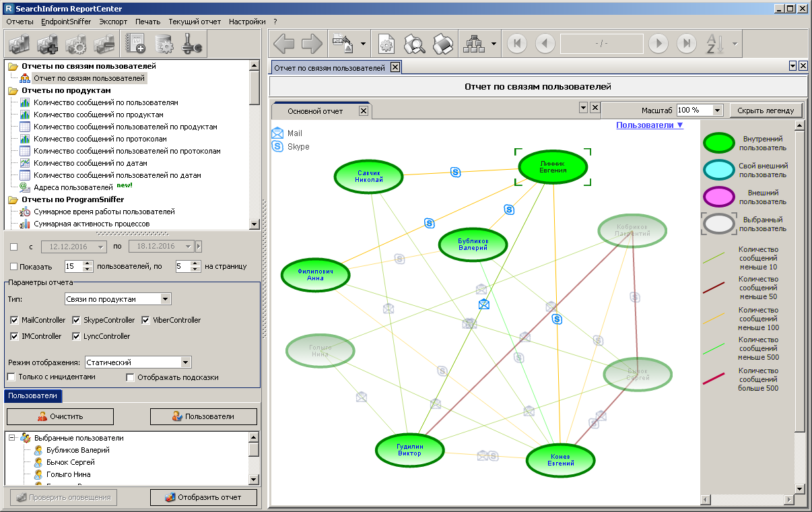This screenshot has height=512, width=812.
Task: Click the forward arrow in report toolbar
Action: [x=312, y=44]
